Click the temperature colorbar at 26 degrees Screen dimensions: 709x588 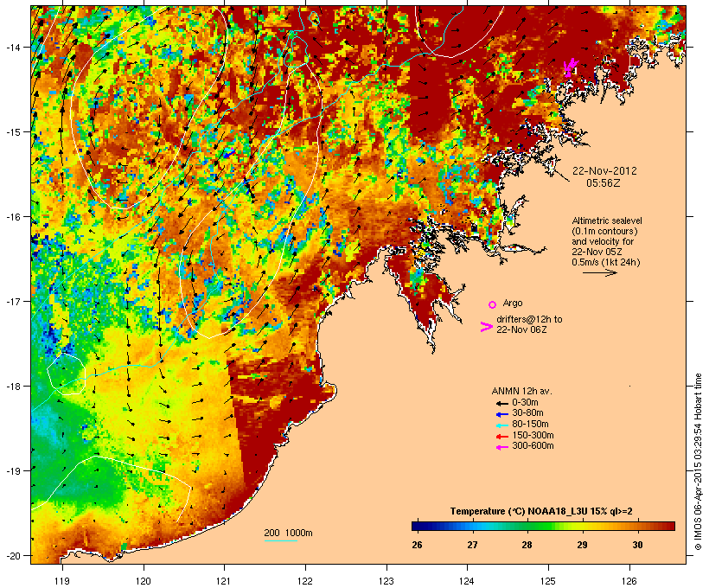[x=417, y=526]
